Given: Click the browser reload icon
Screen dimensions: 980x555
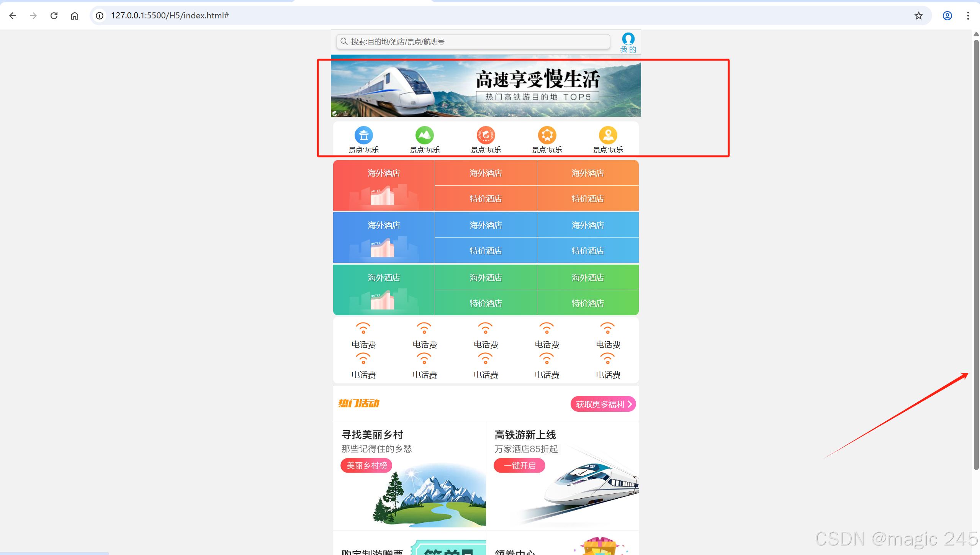Looking at the screenshot, I should pos(54,16).
